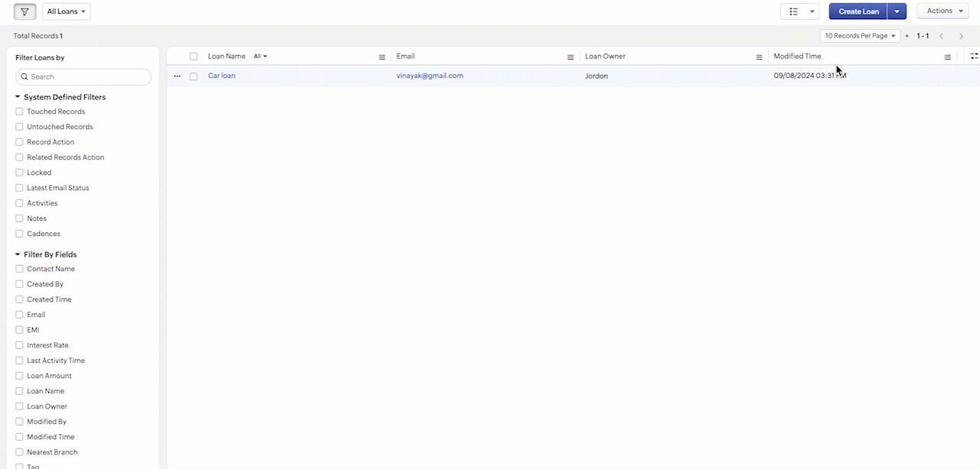
Task: Click the filter Search input field
Action: tap(83, 76)
